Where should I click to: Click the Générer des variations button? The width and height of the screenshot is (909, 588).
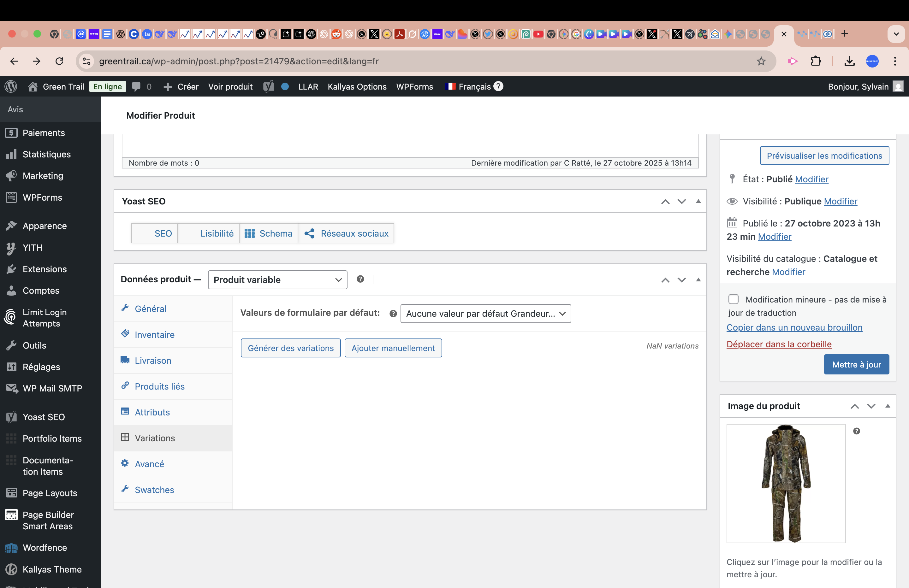point(290,348)
